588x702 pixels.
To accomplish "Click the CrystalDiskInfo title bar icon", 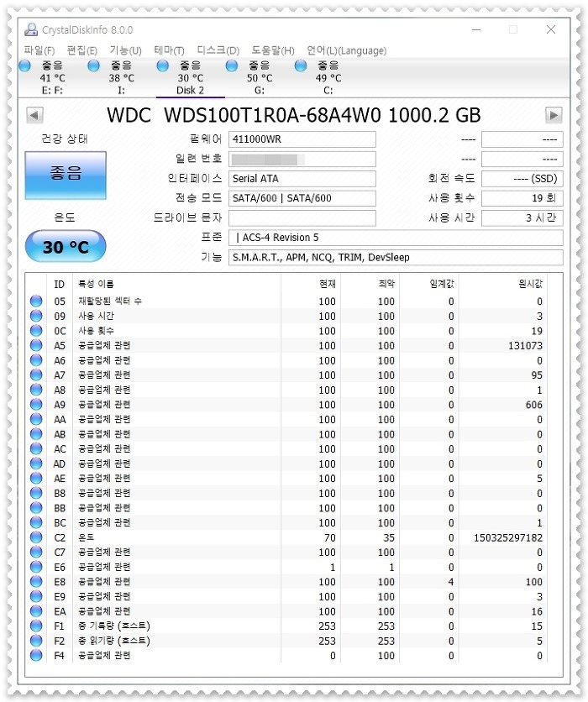I will [31, 29].
